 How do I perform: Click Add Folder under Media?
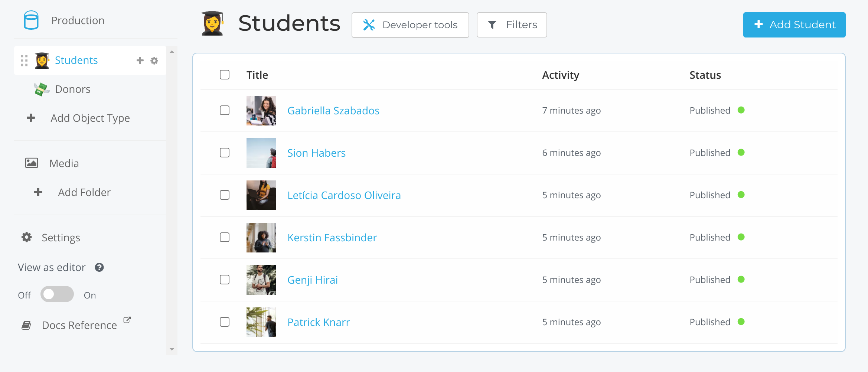(84, 192)
